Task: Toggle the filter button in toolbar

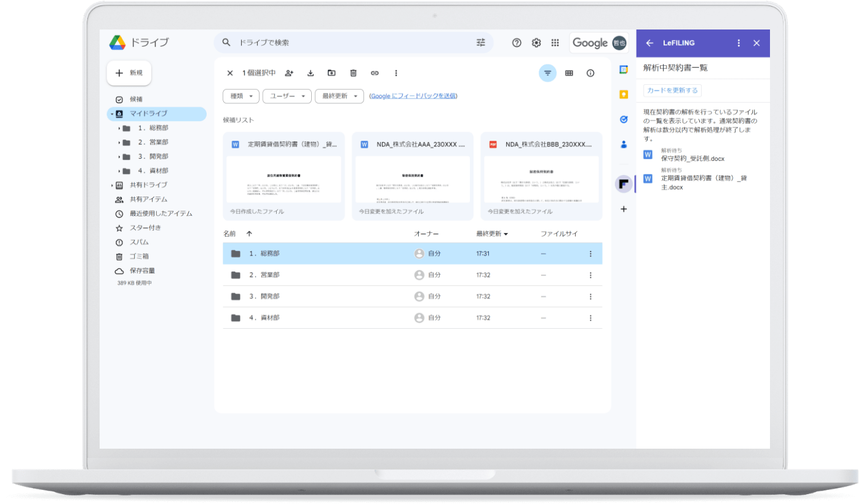Action: pyautogui.click(x=547, y=73)
